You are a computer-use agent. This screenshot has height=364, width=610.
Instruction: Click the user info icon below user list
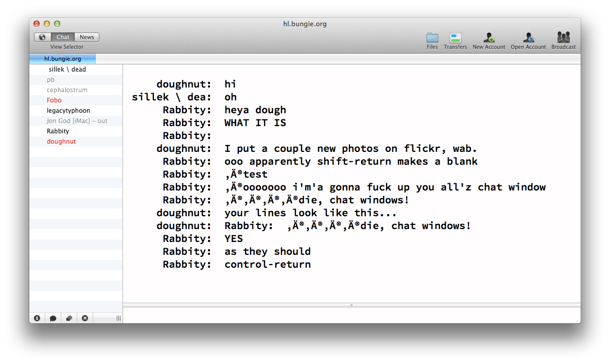(37, 318)
